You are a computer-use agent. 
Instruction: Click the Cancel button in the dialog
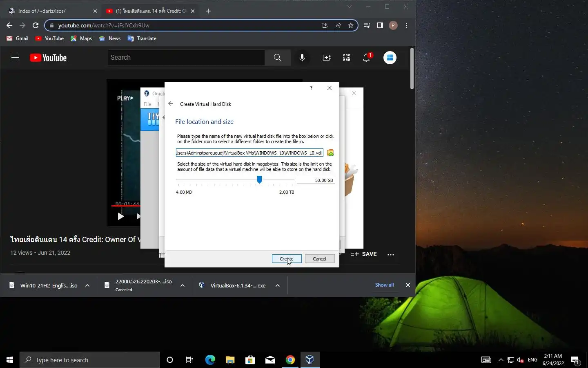(x=319, y=259)
